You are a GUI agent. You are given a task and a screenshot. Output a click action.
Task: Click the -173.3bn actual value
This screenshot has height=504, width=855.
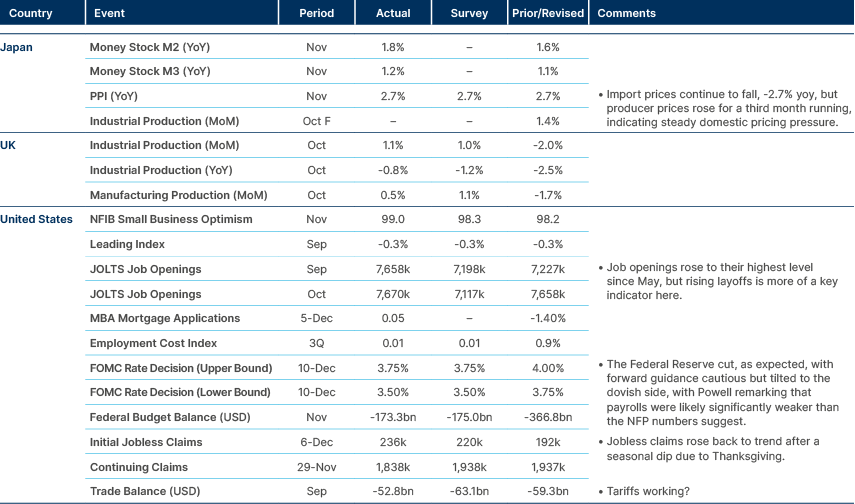393,417
